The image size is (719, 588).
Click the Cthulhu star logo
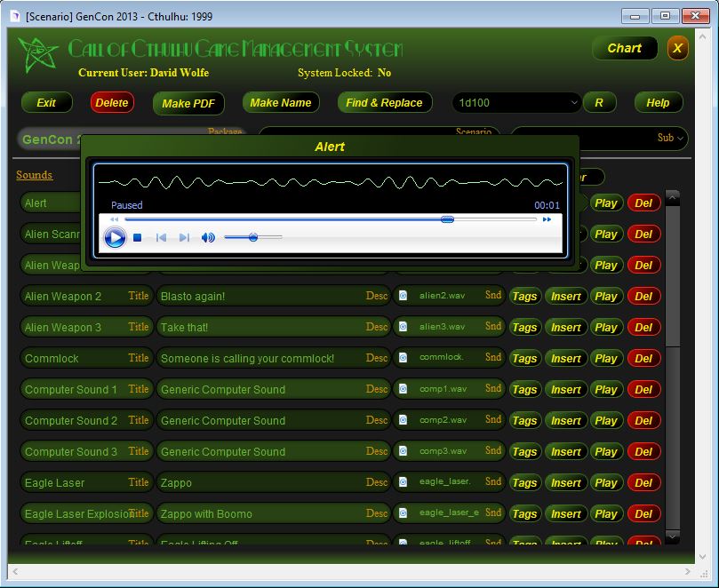(x=38, y=54)
